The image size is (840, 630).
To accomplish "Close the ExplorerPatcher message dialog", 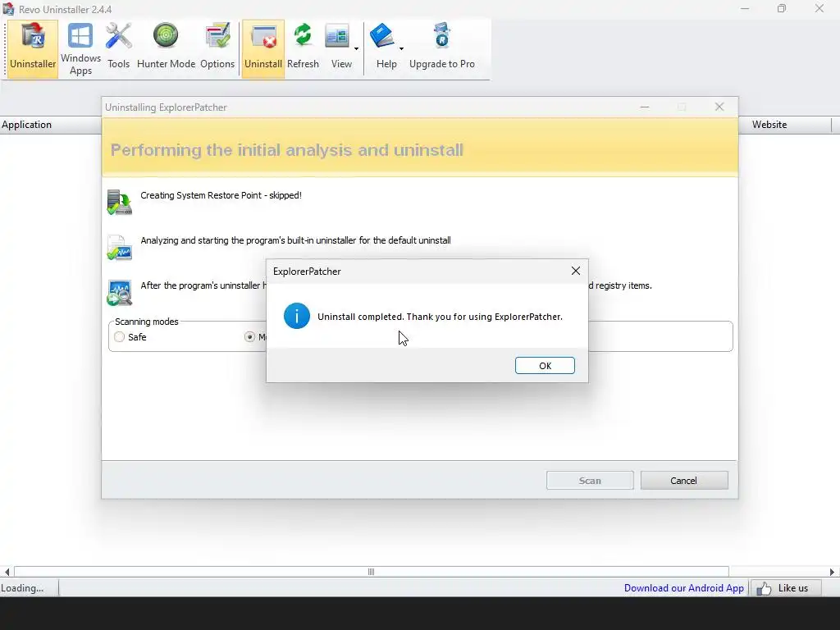I will click(x=576, y=271).
